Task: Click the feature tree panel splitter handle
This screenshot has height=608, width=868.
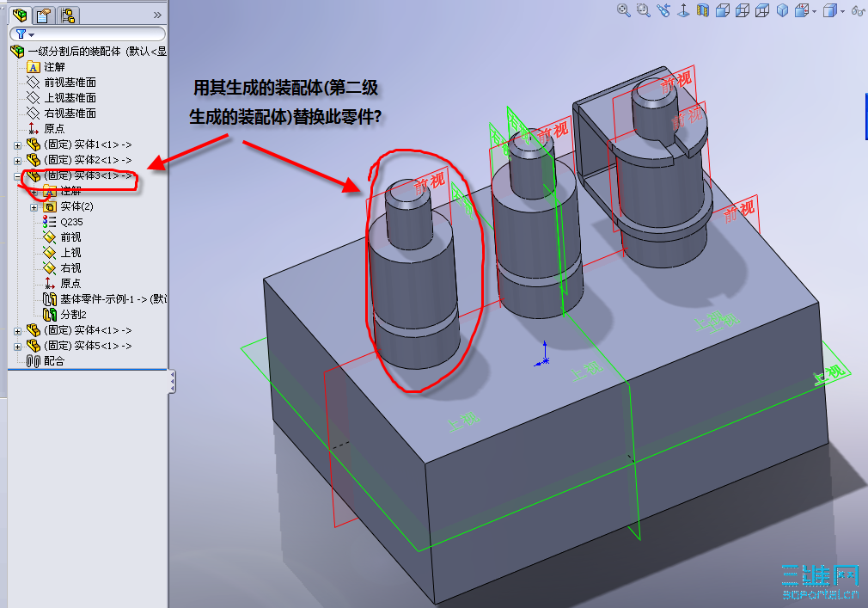Action: point(172,382)
